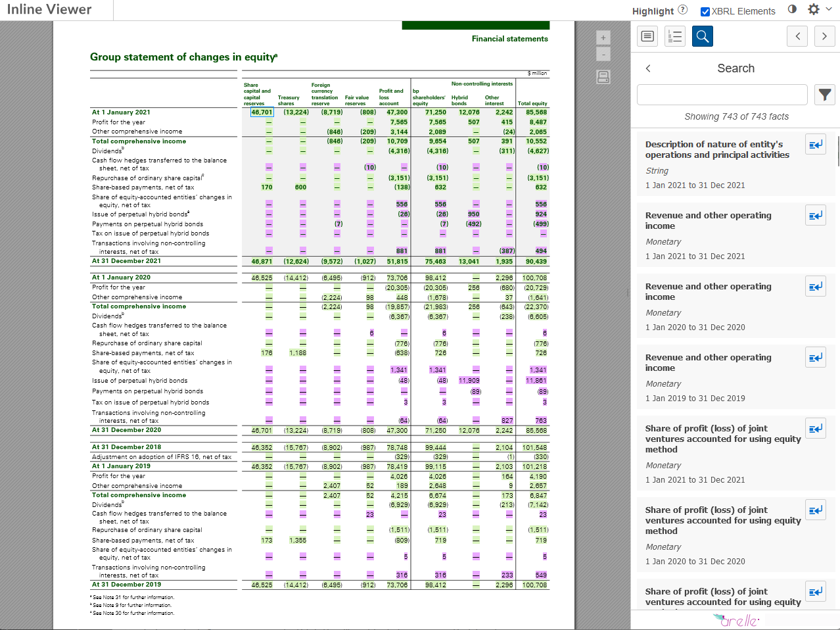Jump to joint ventures profit fact for 2021
840x630 pixels.
[816, 428]
